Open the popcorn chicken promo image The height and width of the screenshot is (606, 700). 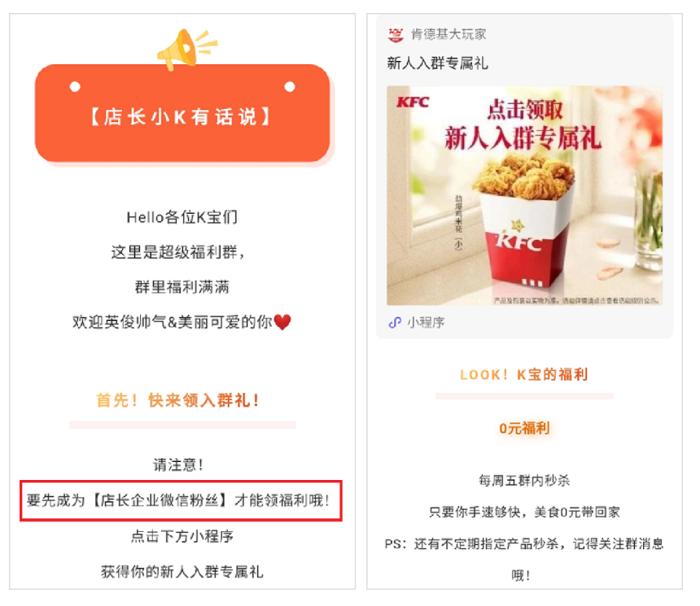[524, 195]
